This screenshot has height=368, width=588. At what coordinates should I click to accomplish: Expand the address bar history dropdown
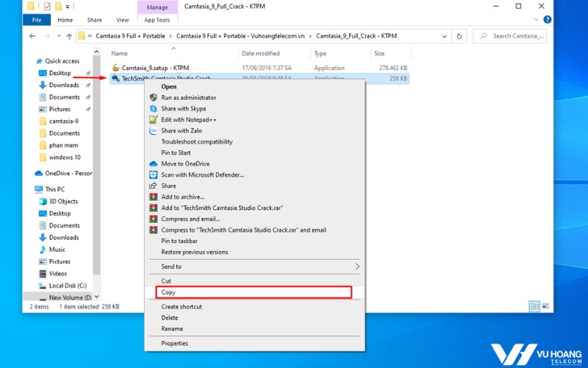pyautogui.click(x=444, y=36)
